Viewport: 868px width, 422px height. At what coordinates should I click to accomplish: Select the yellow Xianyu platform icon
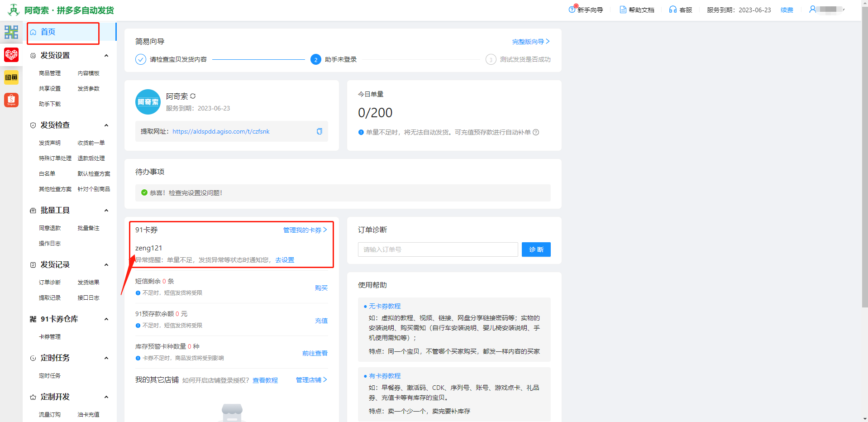tap(11, 77)
